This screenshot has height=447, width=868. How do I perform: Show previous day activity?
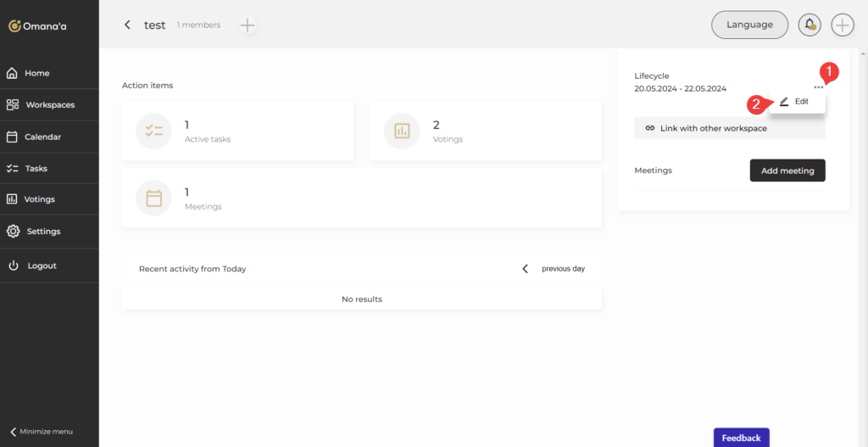[x=554, y=269]
